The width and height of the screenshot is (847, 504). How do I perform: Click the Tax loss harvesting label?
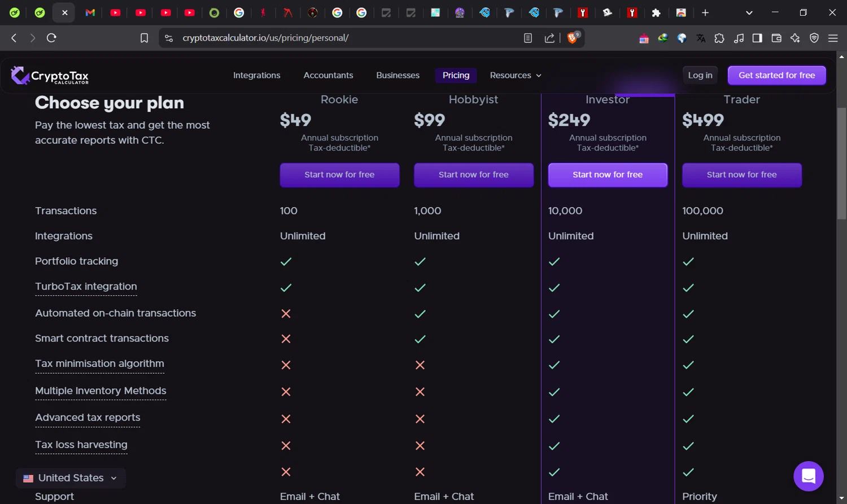tap(81, 445)
